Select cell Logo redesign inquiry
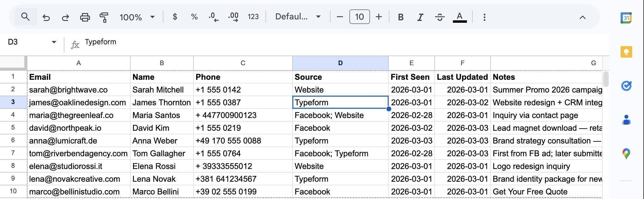The width and height of the screenshot is (644, 199). point(546,166)
